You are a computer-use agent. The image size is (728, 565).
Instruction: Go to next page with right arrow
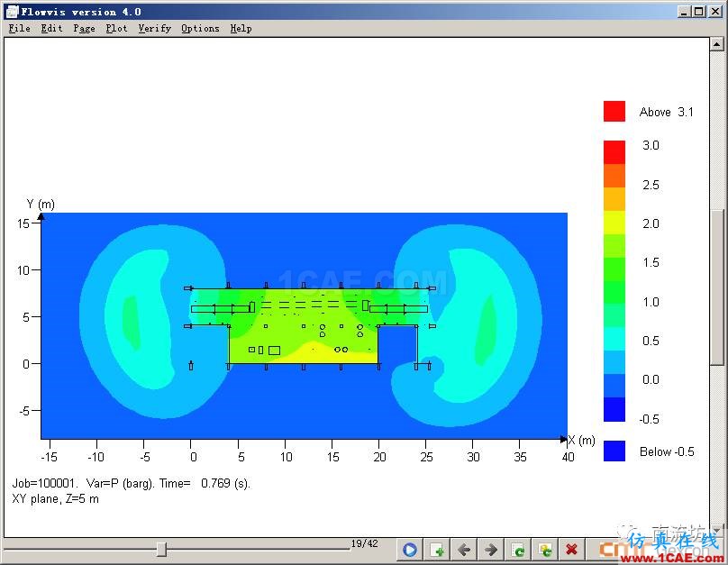click(x=491, y=551)
